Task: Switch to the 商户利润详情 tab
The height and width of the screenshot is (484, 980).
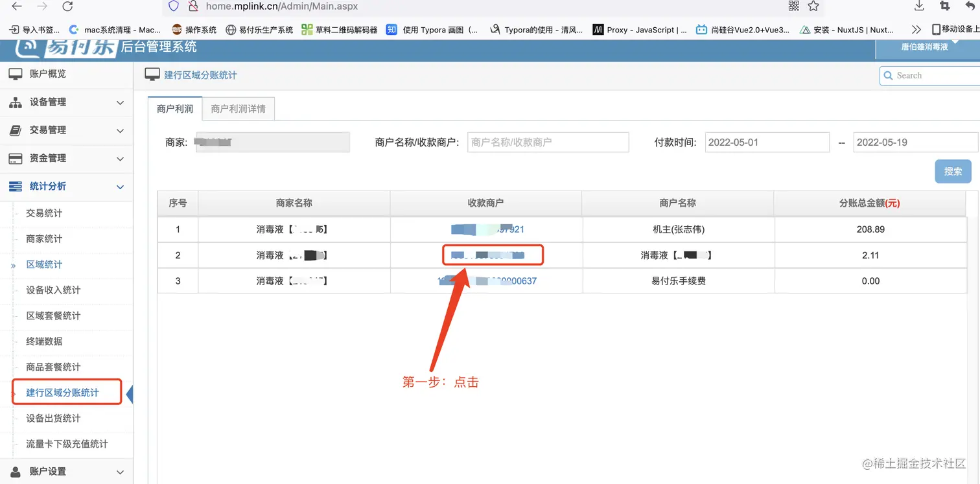Action: click(238, 108)
